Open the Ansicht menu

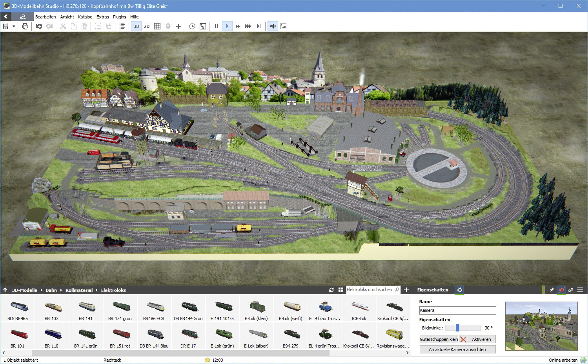[x=67, y=17]
